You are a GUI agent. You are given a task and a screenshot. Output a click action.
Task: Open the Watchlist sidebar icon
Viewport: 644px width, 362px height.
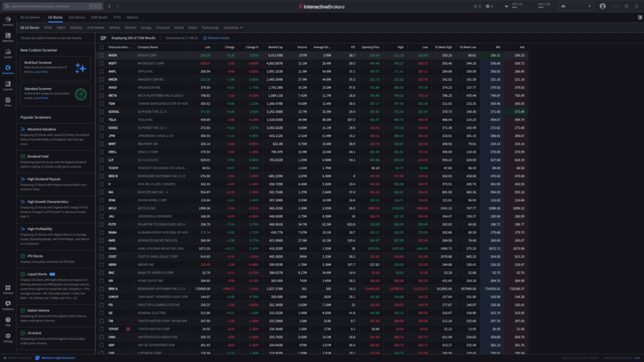click(8, 37)
